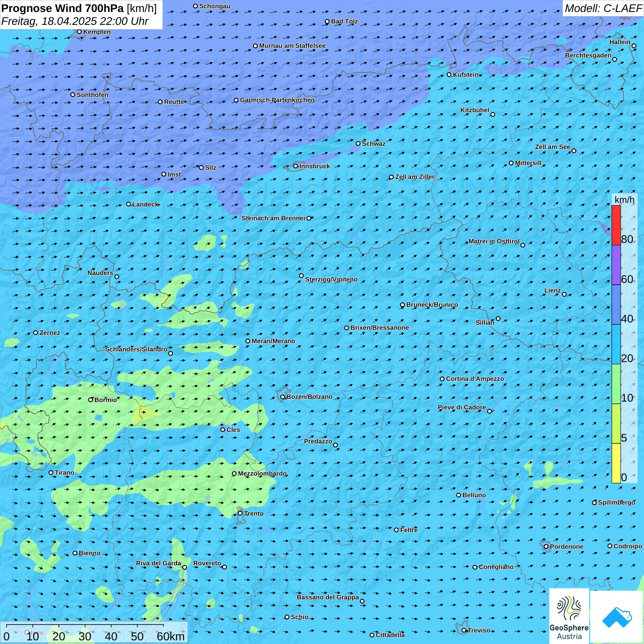Click the 'Zell am See' label

click(x=552, y=147)
